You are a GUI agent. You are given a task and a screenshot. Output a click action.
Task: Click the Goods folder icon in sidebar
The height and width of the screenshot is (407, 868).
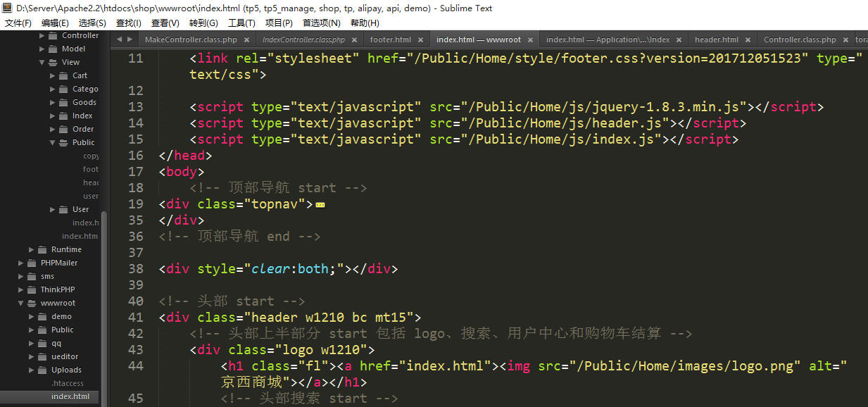pos(63,103)
